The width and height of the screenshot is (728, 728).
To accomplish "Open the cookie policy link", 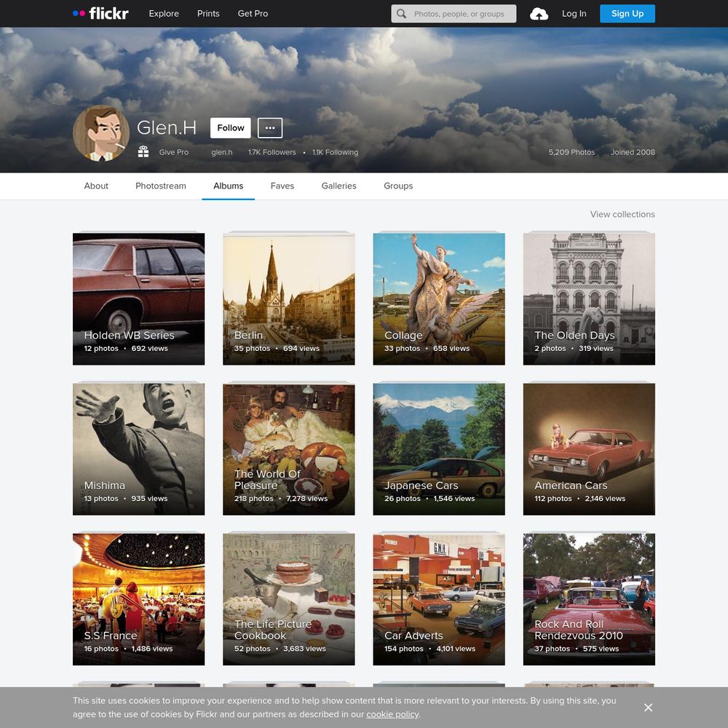I will [392, 714].
